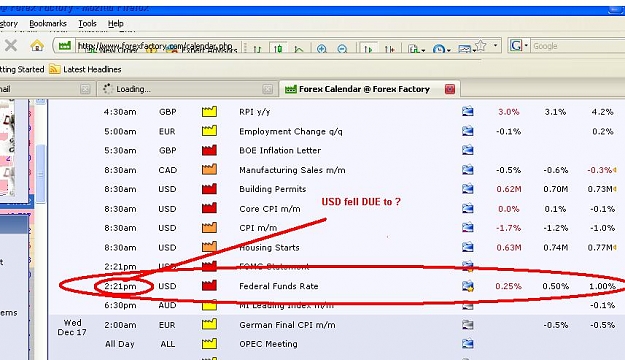Click the Building Permits event name
The image size is (625, 360).
273,189
